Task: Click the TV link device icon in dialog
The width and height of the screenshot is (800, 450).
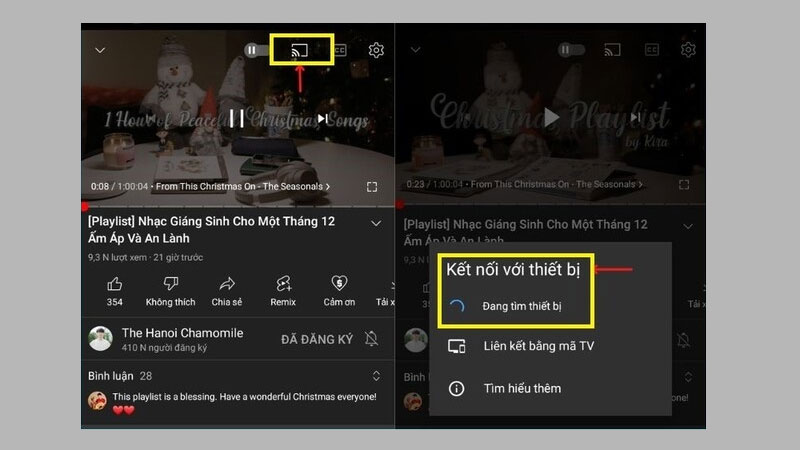Action: (457, 346)
